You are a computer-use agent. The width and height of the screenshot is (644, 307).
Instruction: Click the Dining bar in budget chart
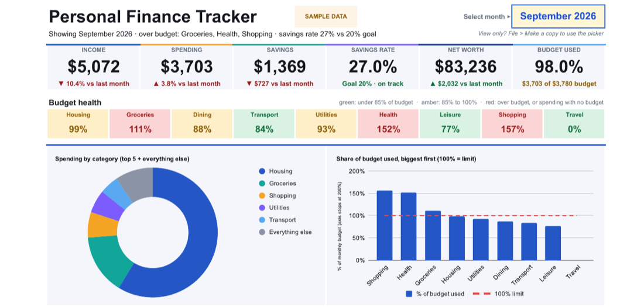505,241
